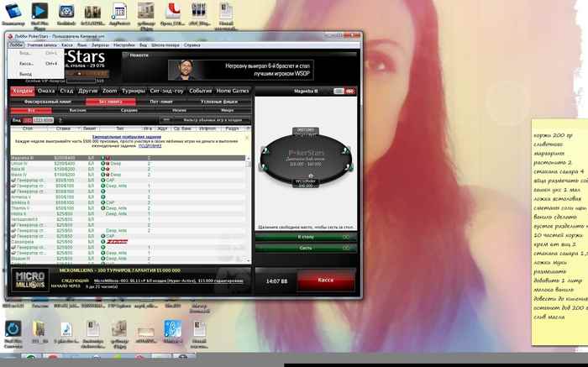Select the Magneba III table row
This screenshot has height=367, width=588.
pos(128,158)
